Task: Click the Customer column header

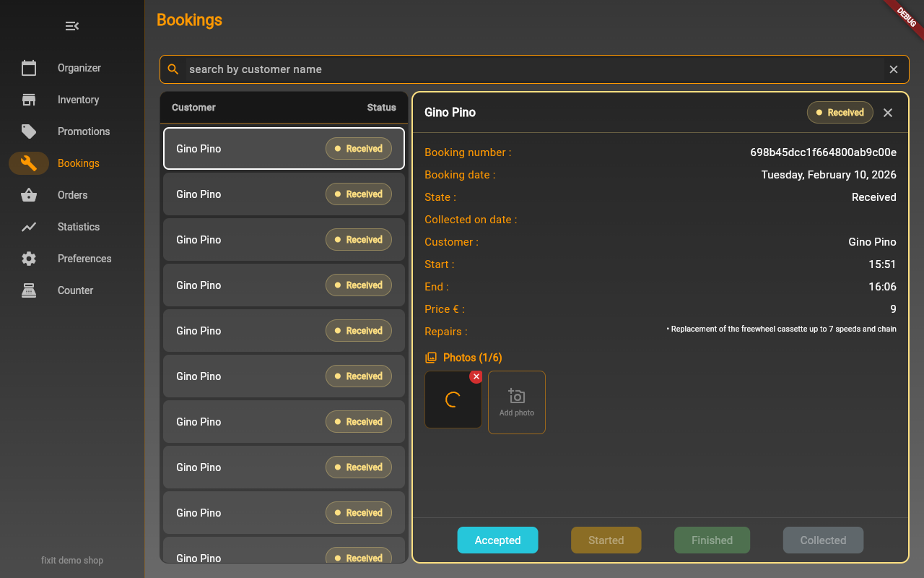Action: coord(193,108)
